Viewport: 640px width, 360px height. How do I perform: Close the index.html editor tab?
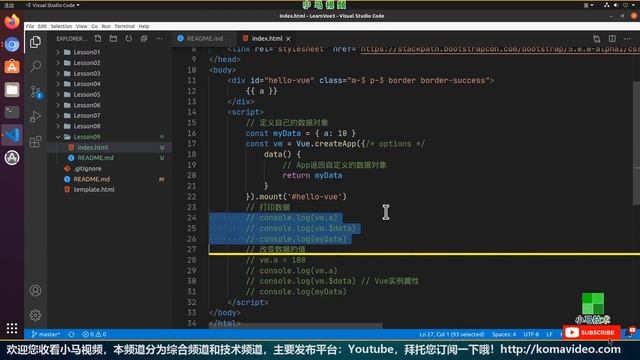click(289, 39)
